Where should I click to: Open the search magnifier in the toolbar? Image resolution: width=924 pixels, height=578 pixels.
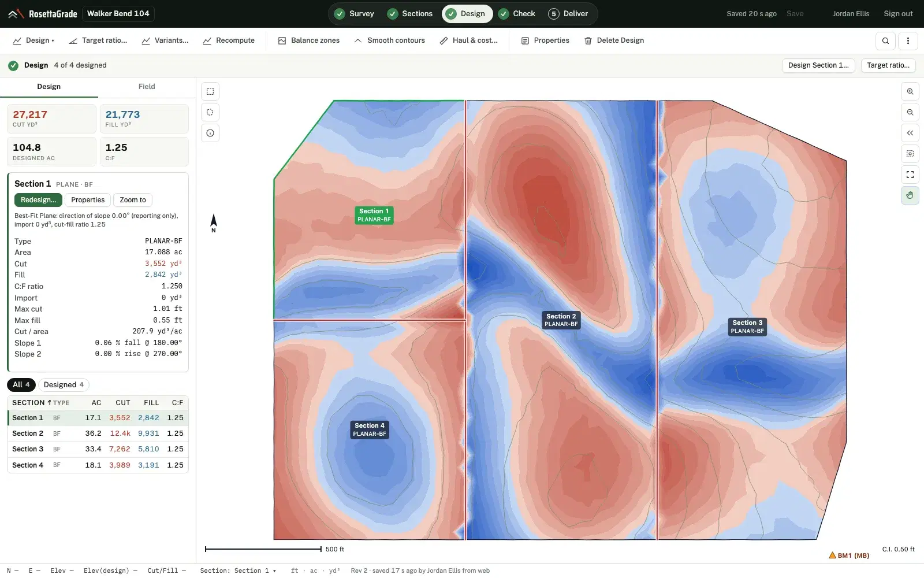pyautogui.click(x=886, y=40)
